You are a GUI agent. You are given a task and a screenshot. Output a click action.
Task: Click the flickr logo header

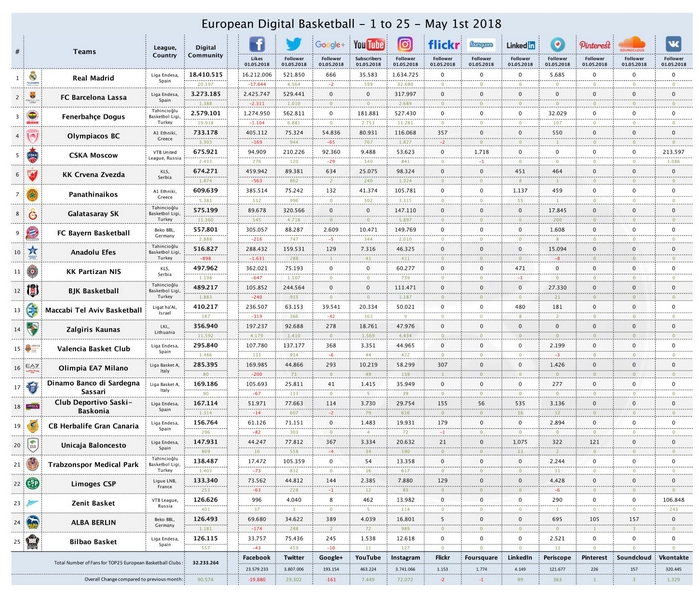pyautogui.click(x=443, y=45)
